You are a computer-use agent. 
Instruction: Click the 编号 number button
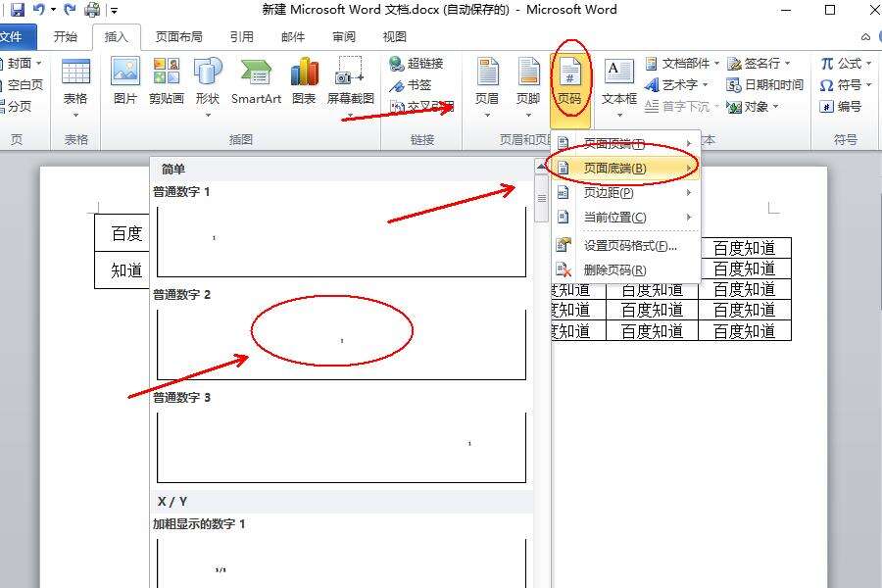[x=841, y=107]
